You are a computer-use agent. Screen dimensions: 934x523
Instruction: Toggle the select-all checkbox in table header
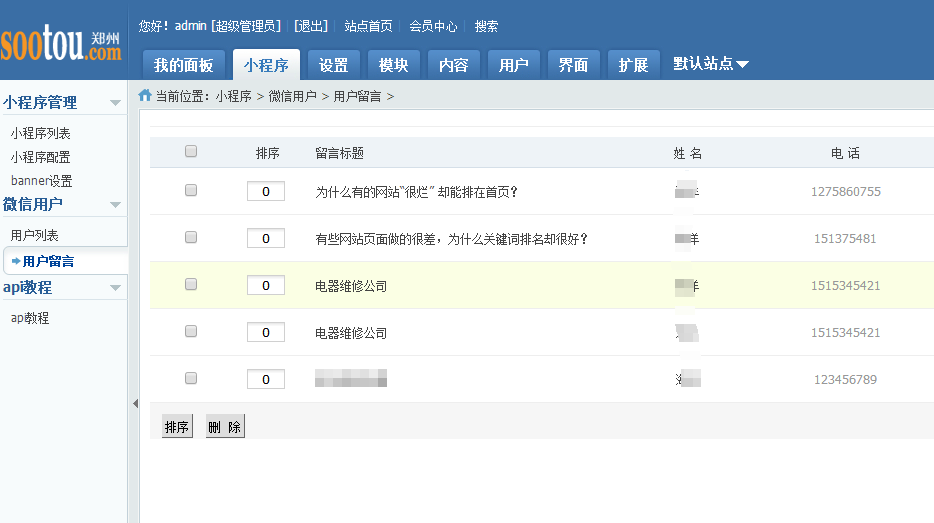click(191, 152)
